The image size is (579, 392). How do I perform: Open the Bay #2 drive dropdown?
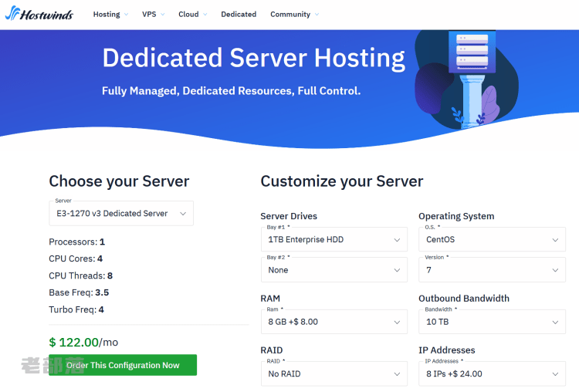click(x=334, y=270)
